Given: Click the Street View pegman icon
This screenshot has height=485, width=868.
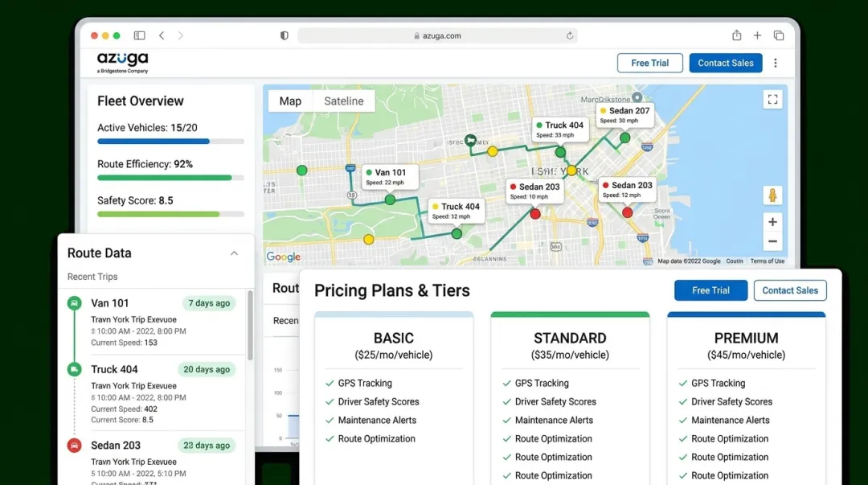Looking at the screenshot, I should pyautogui.click(x=772, y=195).
